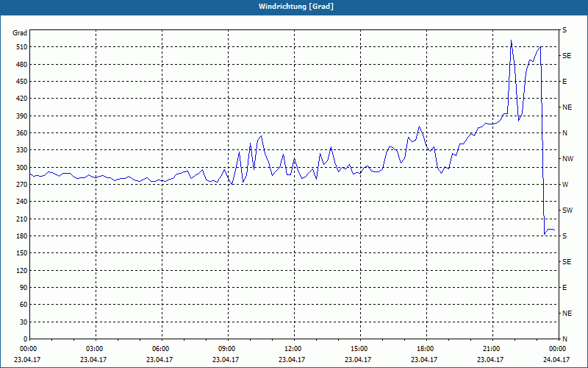Select the 23.04.17 date under 06:00

(x=159, y=359)
